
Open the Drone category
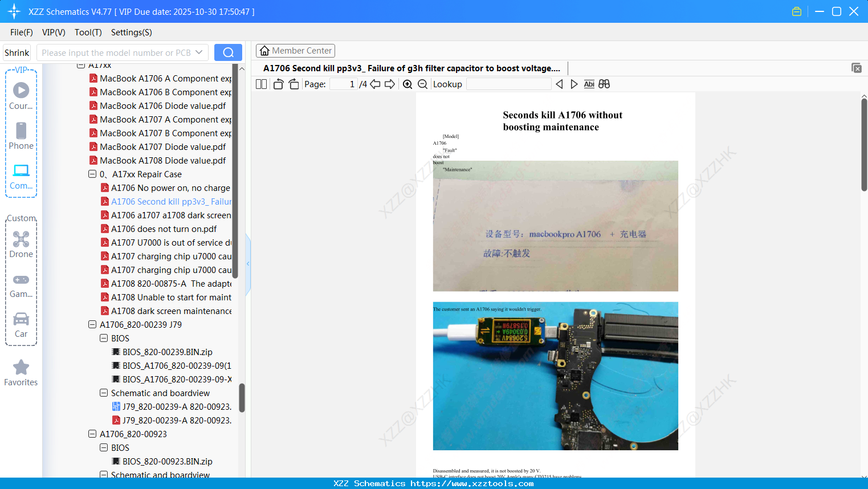pyautogui.click(x=21, y=244)
